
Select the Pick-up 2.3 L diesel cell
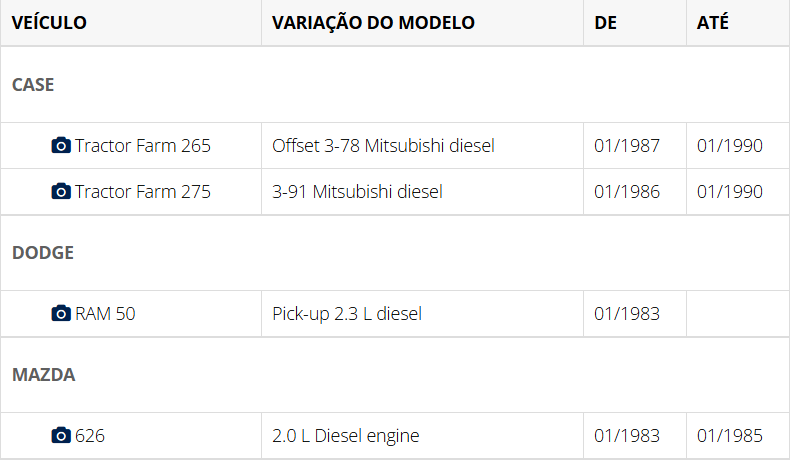pyautogui.click(x=347, y=314)
